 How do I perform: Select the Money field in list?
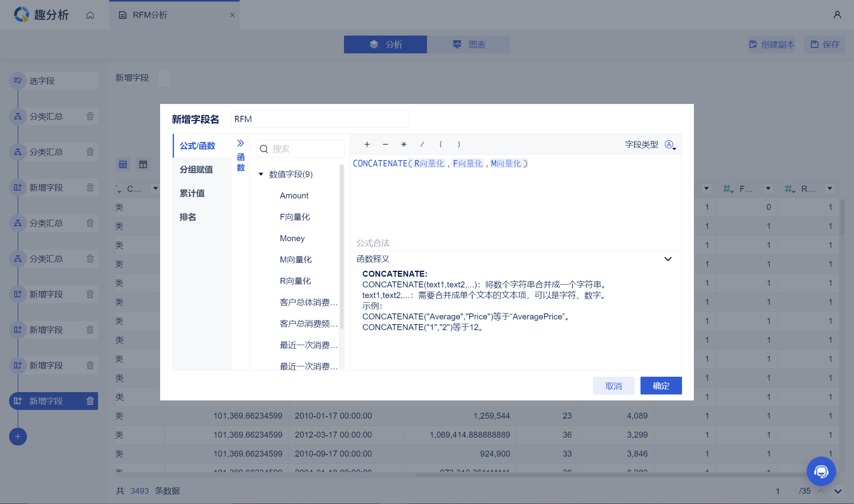(x=292, y=238)
